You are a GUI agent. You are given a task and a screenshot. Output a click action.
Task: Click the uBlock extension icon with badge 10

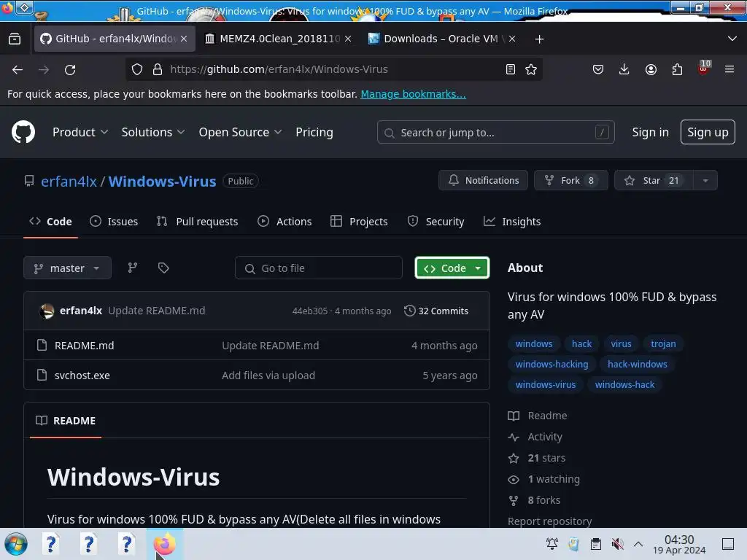pyautogui.click(x=704, y=68)
